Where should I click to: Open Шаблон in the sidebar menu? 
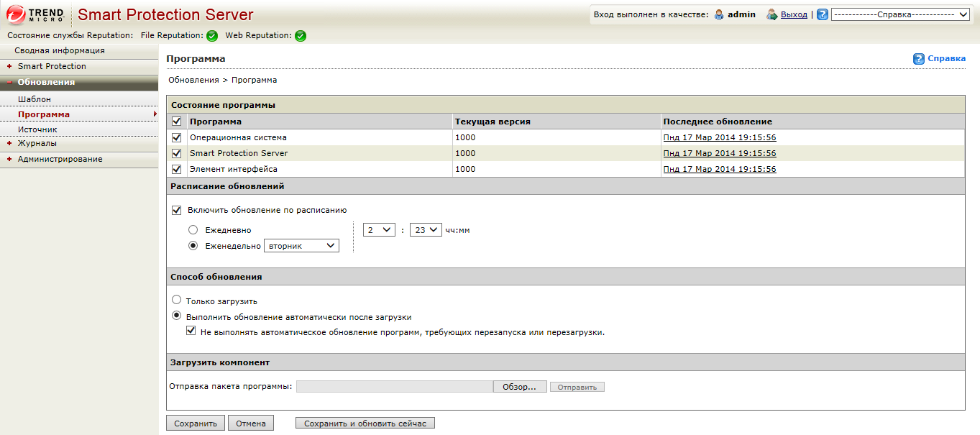pyautogui.click(x=35, y=99)
